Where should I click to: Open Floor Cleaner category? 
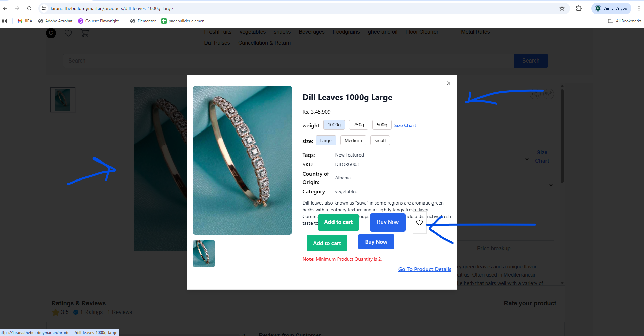(422, 32)
